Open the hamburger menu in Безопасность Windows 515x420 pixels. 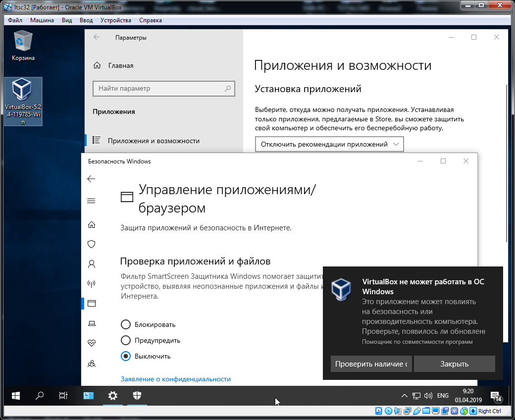click(x=91, y=201)
